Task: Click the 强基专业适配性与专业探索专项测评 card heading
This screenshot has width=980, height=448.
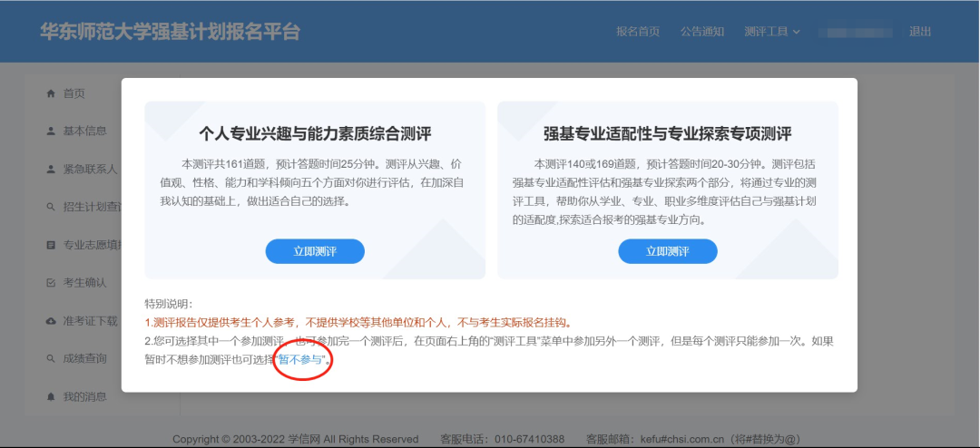Action: (x=667, y=134)
